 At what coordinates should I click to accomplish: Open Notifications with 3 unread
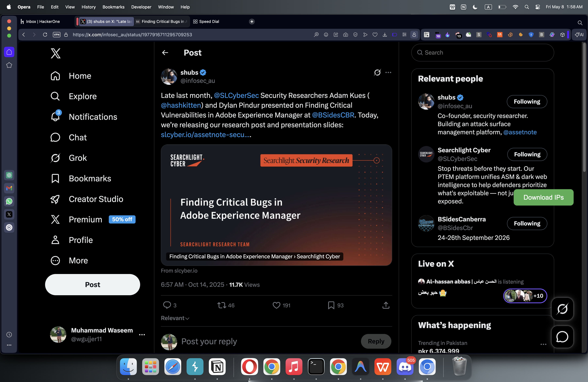point(84,117)
